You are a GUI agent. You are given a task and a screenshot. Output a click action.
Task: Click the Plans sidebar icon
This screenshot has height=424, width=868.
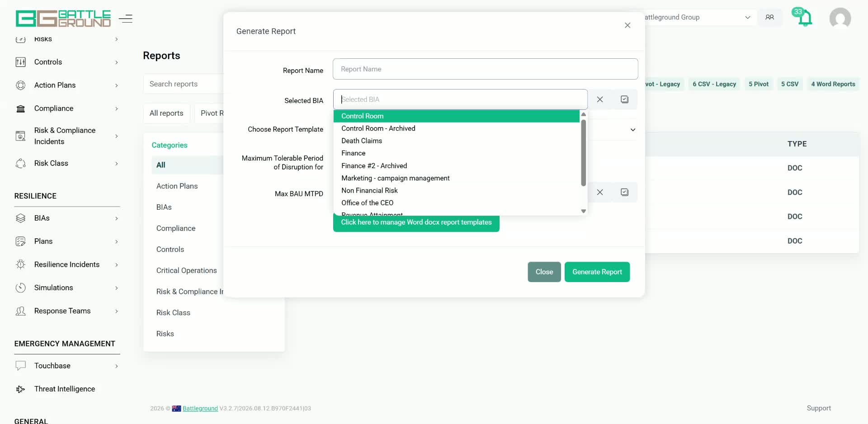click(20, 241)
